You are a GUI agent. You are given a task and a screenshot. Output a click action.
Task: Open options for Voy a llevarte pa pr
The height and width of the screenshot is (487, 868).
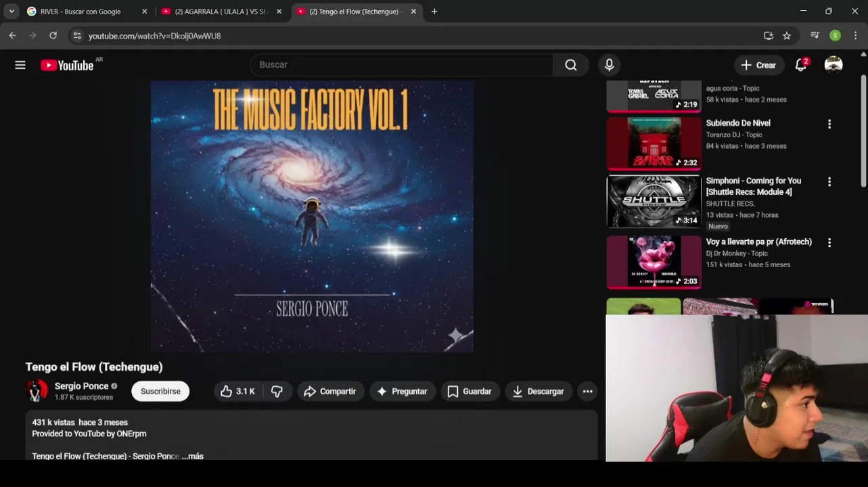coord(829,242)
